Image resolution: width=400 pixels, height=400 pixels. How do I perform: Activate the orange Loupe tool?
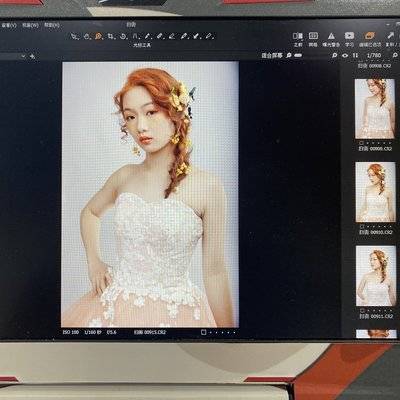(x=98, y=36)
